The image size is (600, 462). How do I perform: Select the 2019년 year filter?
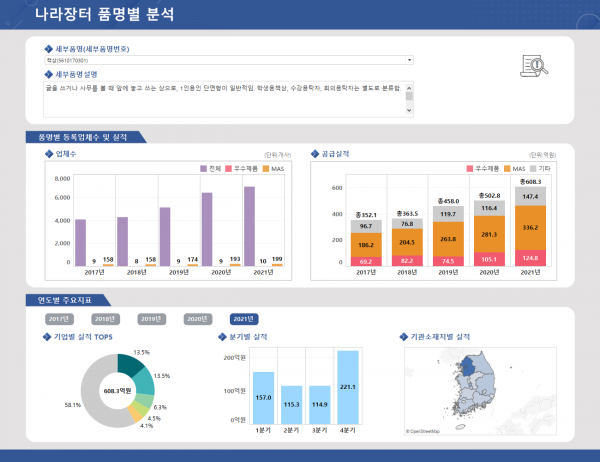pos(151,318)
